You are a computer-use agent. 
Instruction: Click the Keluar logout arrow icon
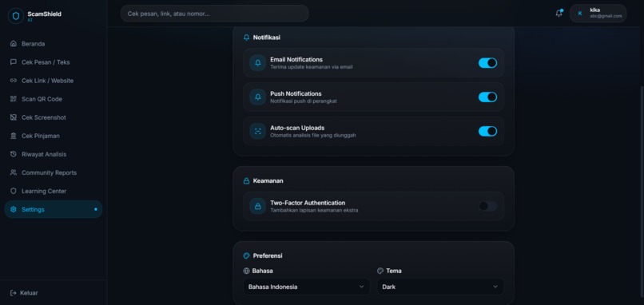pos(13,293)
